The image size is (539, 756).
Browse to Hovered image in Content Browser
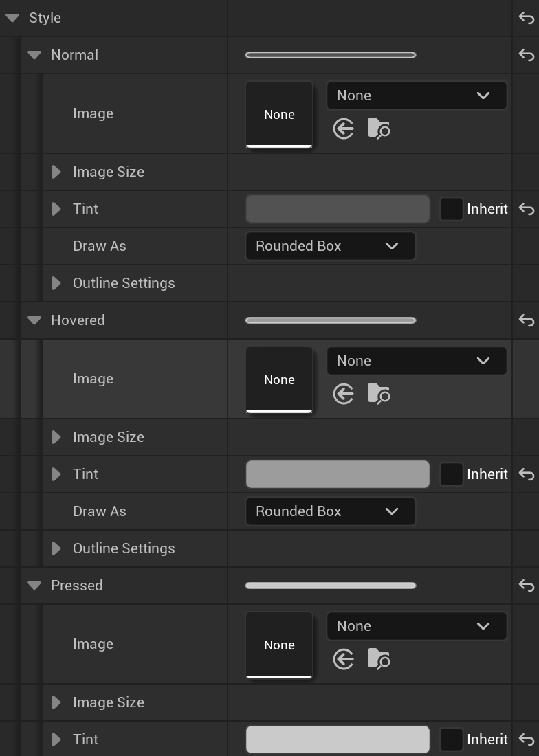tap(379, 394)
